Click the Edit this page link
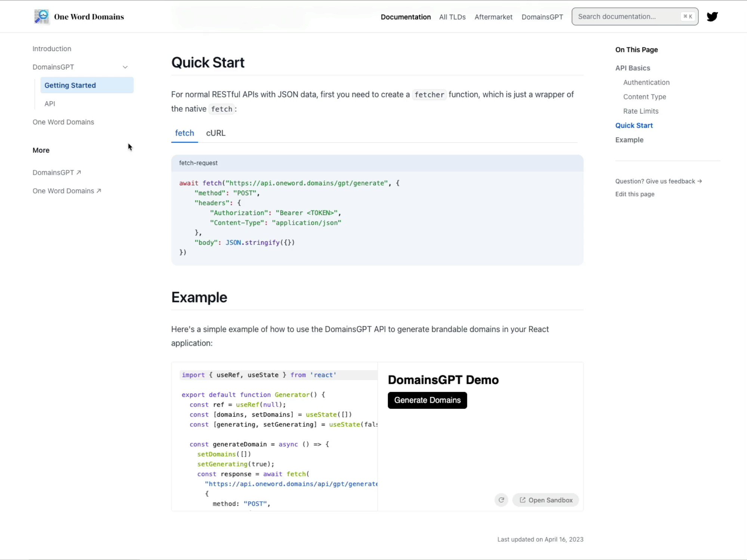 [x=635, y=194]
